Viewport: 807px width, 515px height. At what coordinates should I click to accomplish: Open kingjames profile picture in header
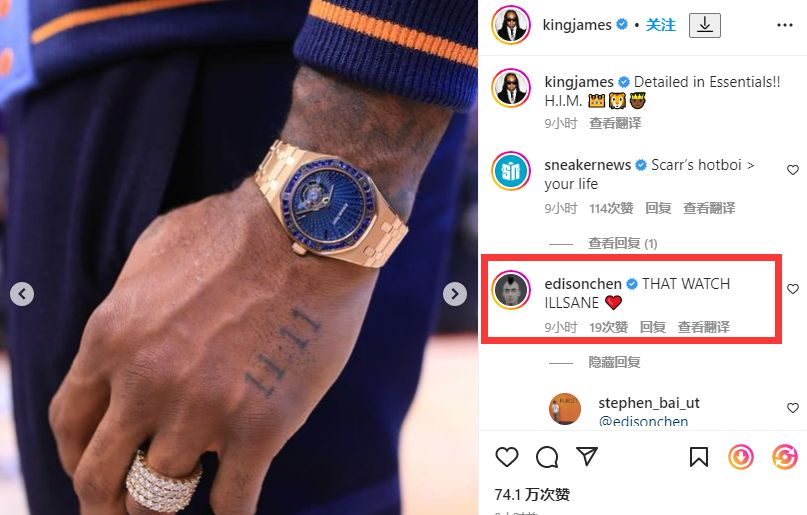click(511, 25)
